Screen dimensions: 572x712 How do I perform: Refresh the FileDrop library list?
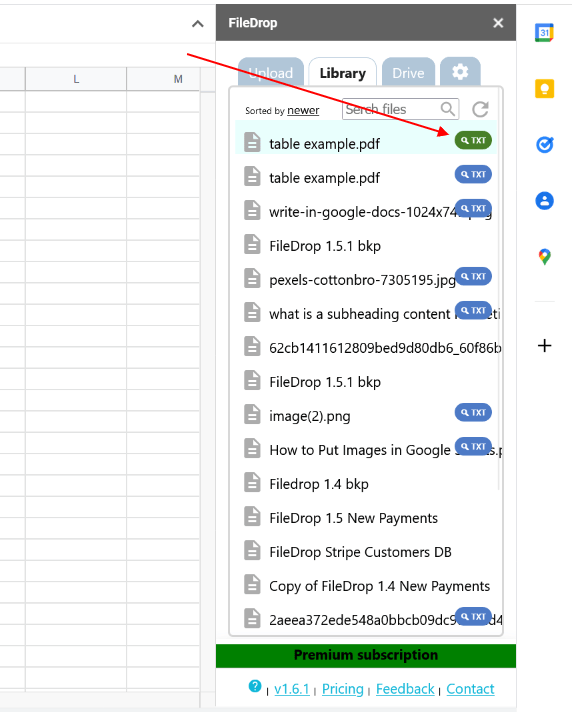(480, 109)
